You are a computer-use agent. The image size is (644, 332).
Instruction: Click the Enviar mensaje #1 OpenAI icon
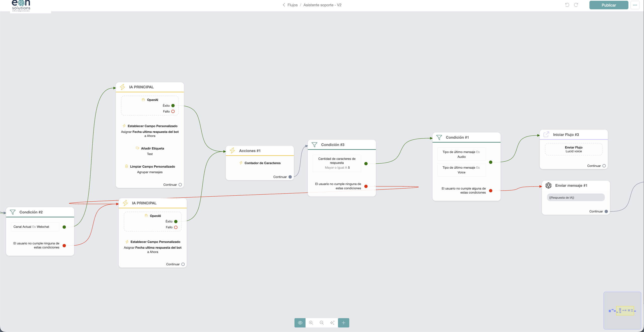pos(548,186)
